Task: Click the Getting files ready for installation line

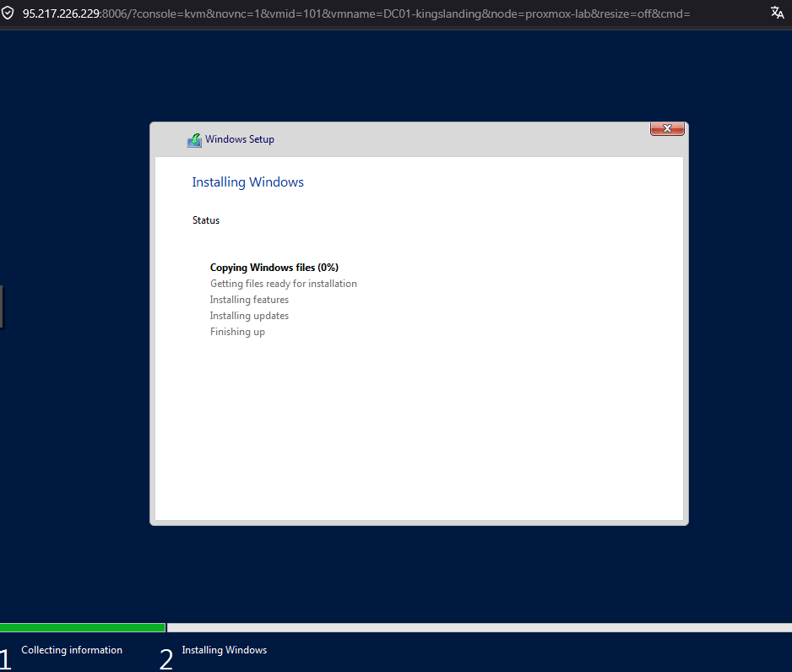Action: click(283, 284)
